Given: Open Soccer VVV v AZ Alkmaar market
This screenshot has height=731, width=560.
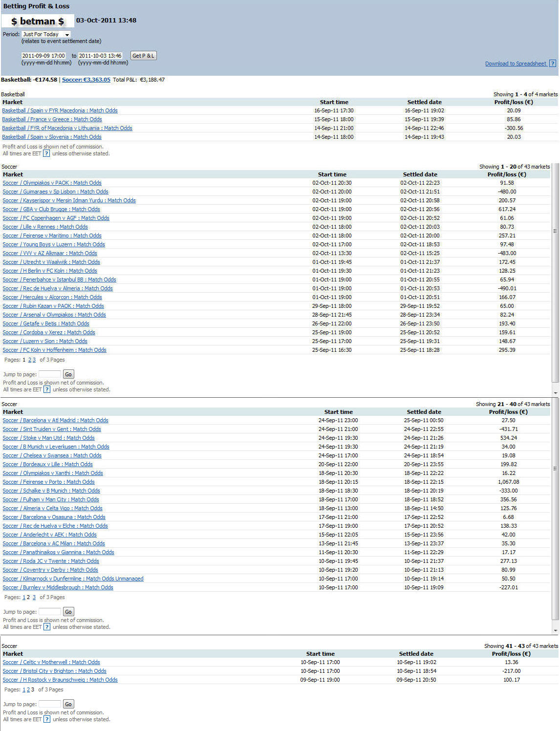Looking at the screenshot, I should pyautogui.click(x=50, y=253).
